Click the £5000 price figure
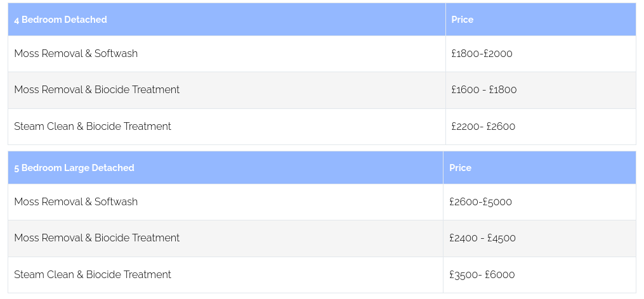 497,202
